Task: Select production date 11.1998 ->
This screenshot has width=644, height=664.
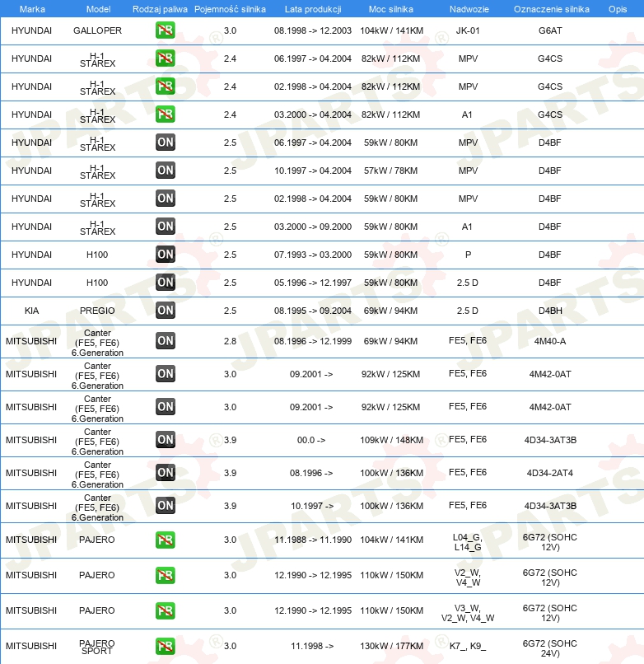Action: pyautogui.click(x=312, y=646)
